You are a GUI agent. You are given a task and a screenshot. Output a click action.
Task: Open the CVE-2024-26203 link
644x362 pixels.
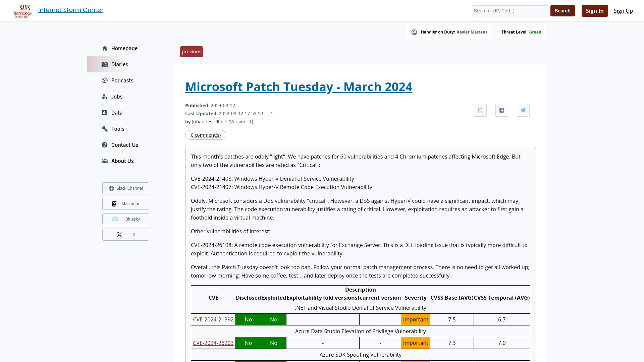(213, 343)
